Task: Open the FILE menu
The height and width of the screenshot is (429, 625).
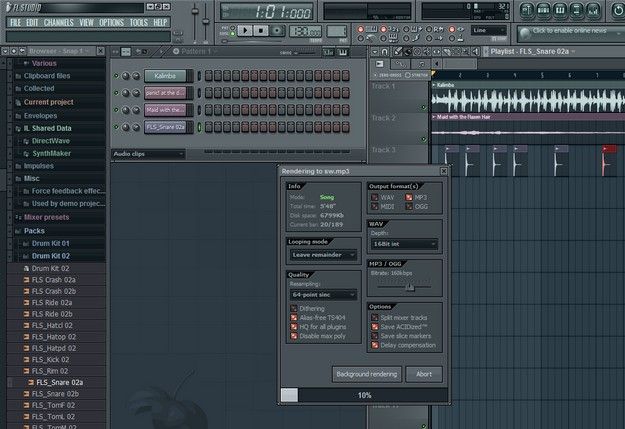Action: pos(15,22)
